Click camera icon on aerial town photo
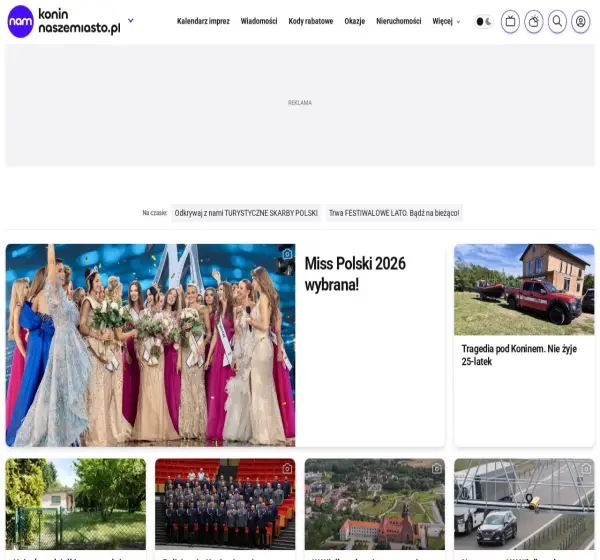This screenshot has width=600, height=560. point(437,469)
